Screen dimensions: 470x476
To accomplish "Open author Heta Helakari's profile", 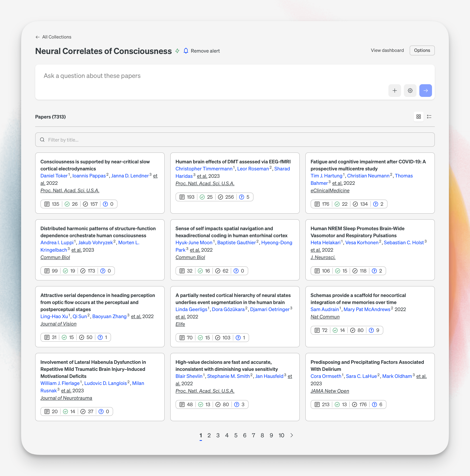I will tap(325, 243).
